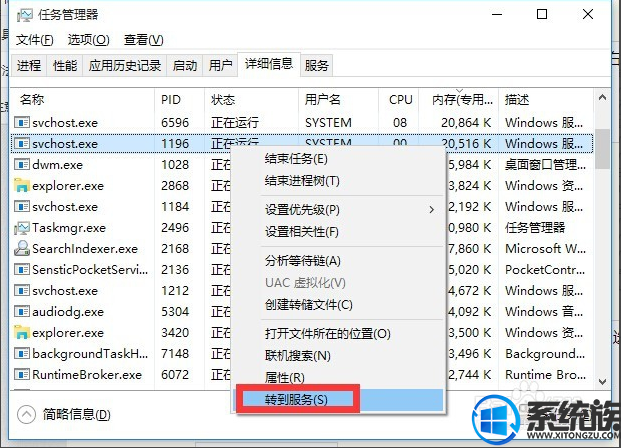Click the SearchIndexer.exe magnifier icon
The height and width of the screenshot is (448, 621).
[22, 248]
